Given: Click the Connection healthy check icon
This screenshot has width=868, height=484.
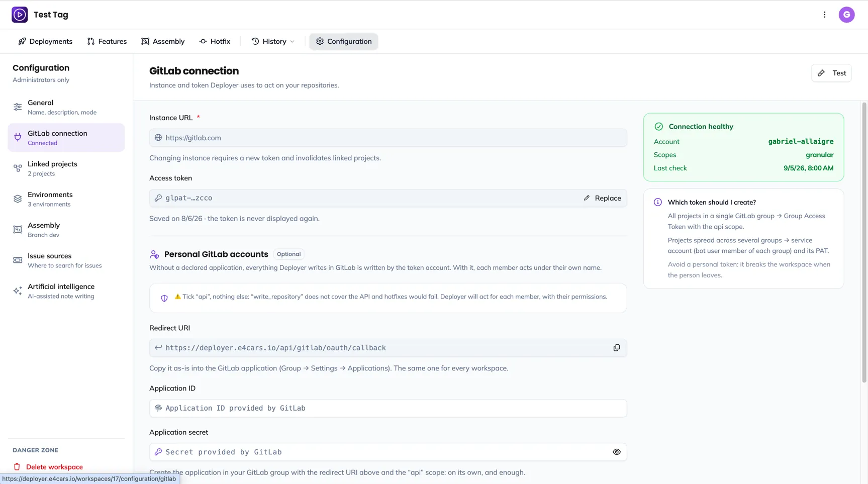Looking at the screenshot, I should 658,127.
